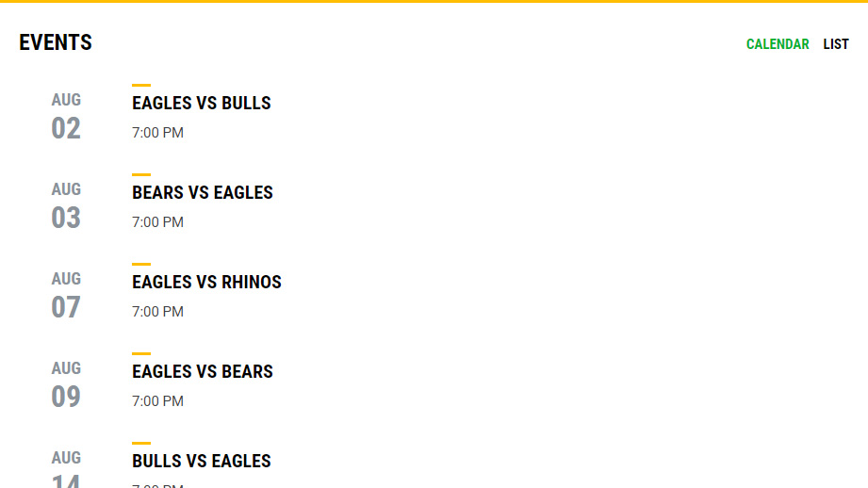Open the Eagles vs Bears event

click(203, 371)
